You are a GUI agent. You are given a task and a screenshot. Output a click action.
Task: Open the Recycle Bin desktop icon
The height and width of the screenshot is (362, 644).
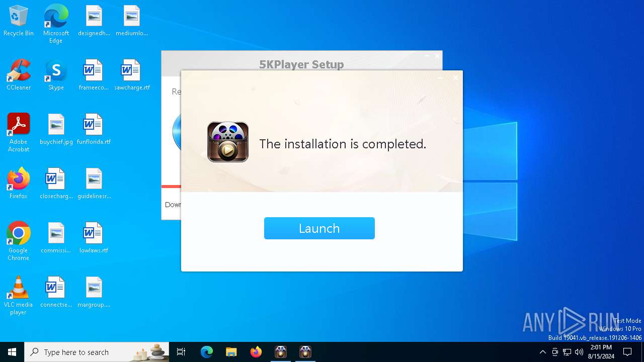tap(19, 21)
